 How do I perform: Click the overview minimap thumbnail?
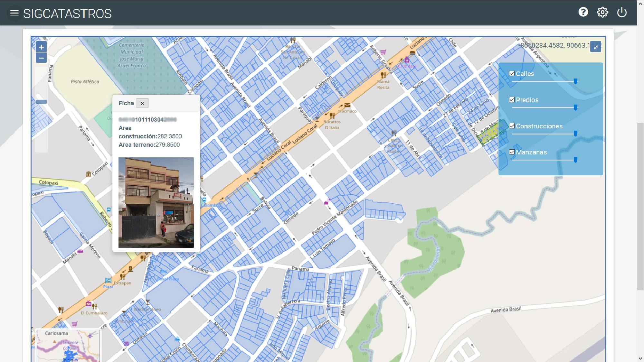68,346
